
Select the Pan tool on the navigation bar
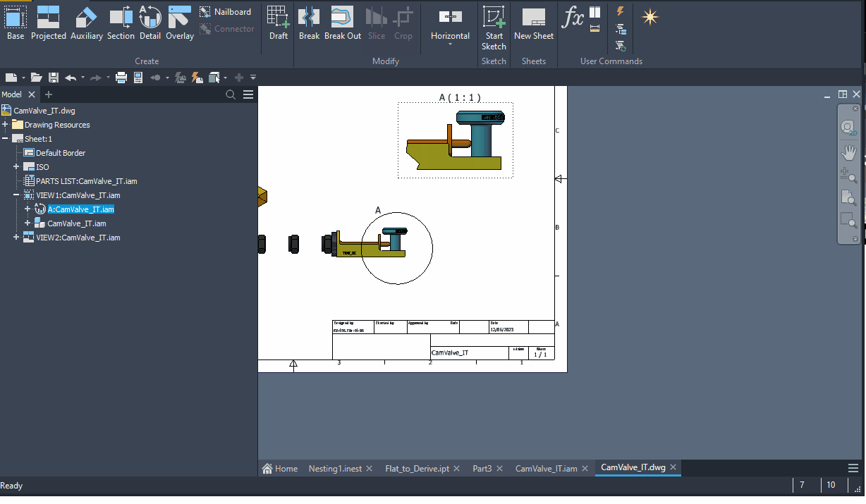pyautogui.click(x=849, y=152)
